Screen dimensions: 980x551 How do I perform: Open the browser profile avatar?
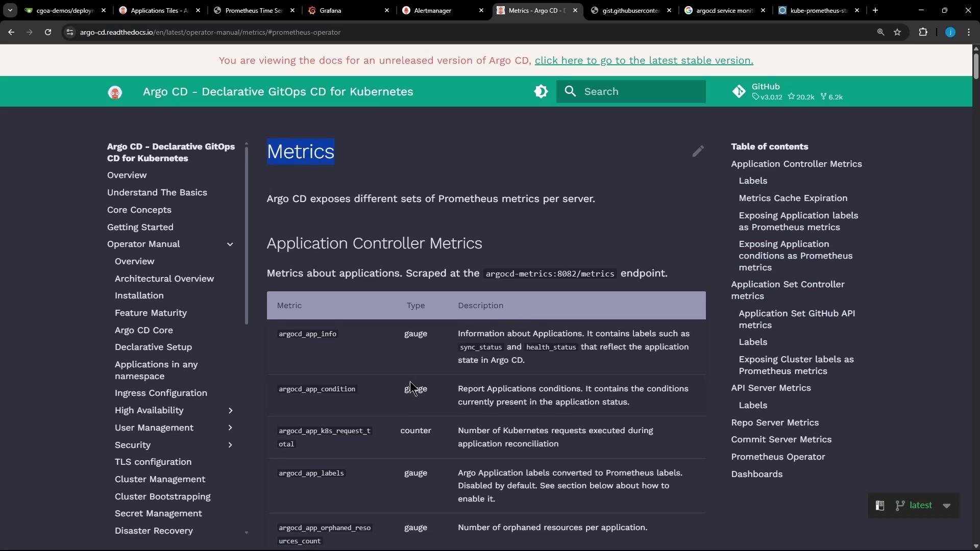click(x=950, y=32)
